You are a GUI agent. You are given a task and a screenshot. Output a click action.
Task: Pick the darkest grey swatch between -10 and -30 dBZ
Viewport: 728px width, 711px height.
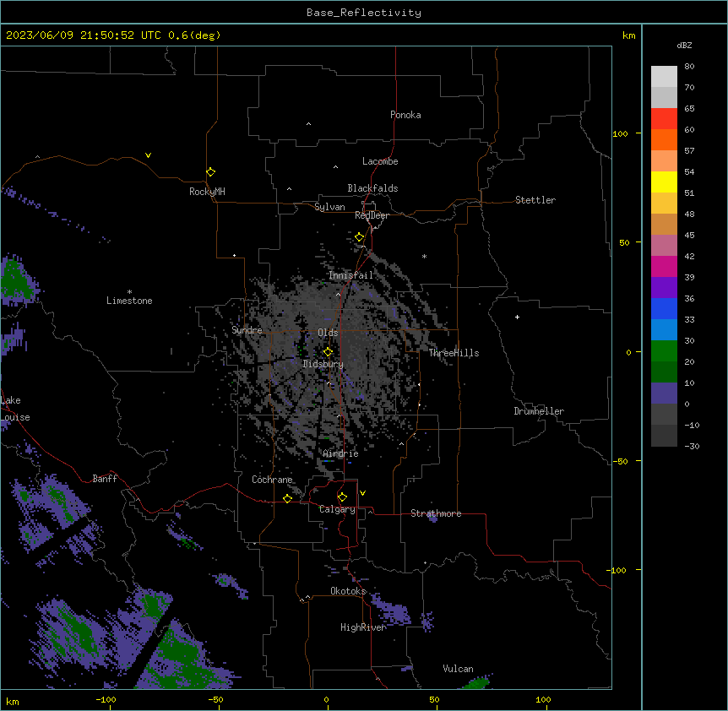[664, 436]
